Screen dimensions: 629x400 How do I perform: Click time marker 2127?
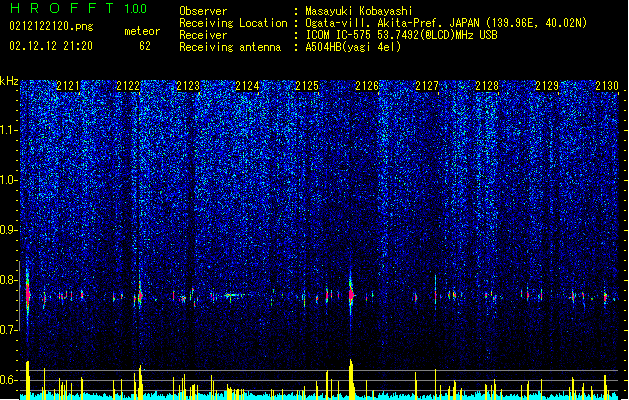(x=427, y=85)
